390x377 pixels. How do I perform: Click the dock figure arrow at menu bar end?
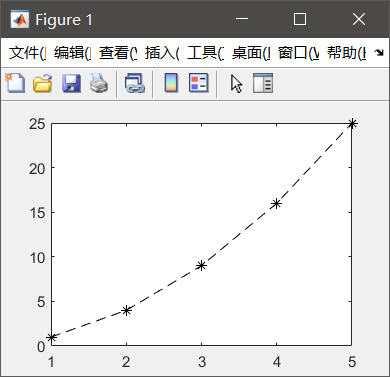tap(379, 52)
